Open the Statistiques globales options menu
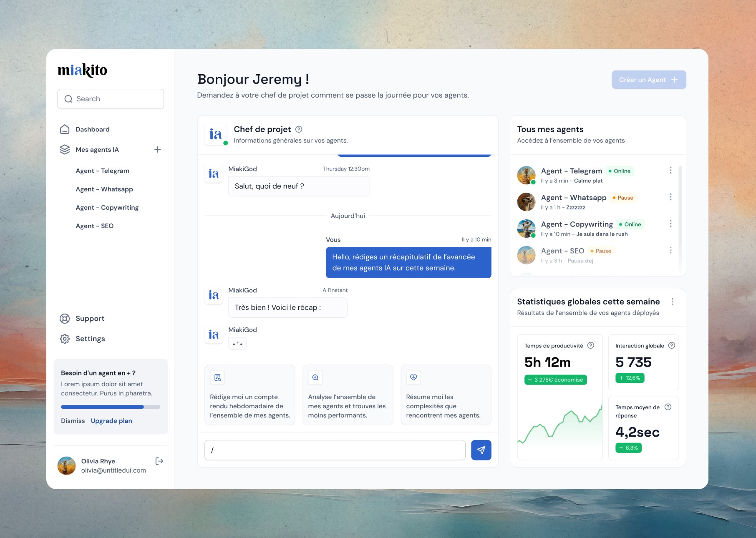Viewport: 756px width, 538px height. tap(672, 301)
